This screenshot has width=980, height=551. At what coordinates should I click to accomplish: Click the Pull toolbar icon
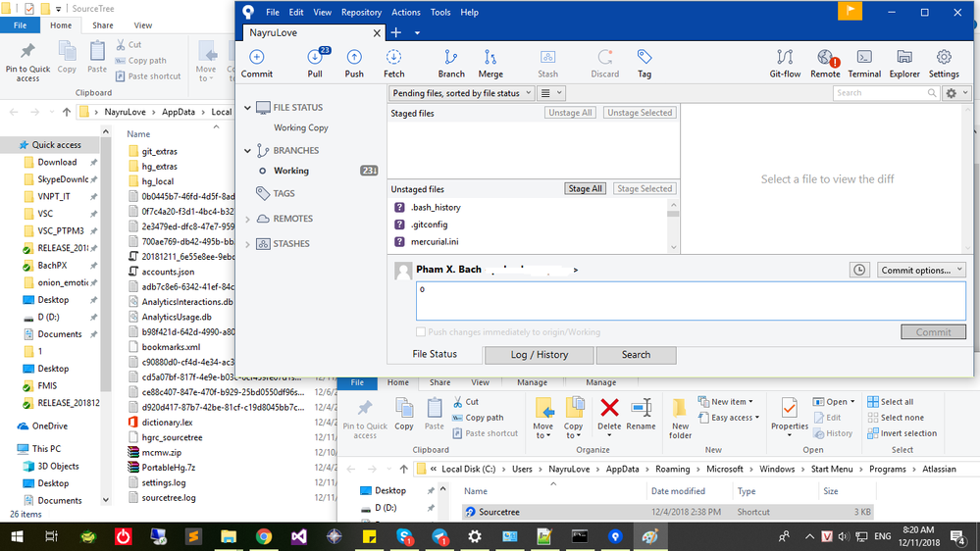315,64
